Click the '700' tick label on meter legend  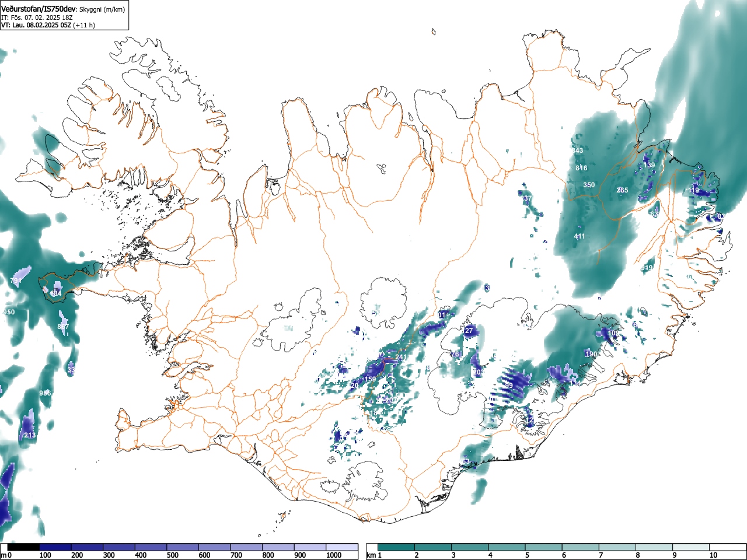(236, 555)
